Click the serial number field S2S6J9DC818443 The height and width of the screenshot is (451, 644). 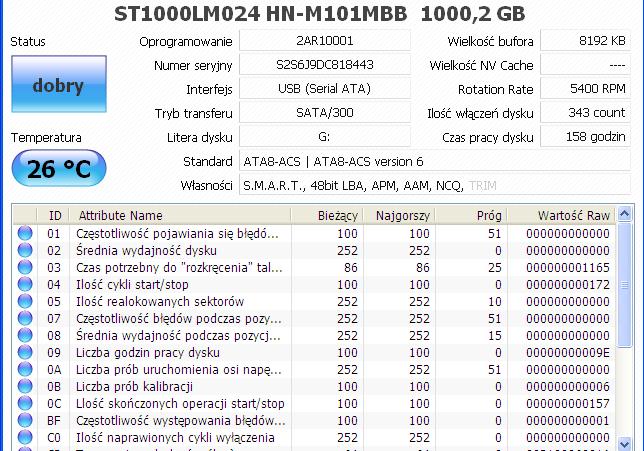(x=325, y=65)
